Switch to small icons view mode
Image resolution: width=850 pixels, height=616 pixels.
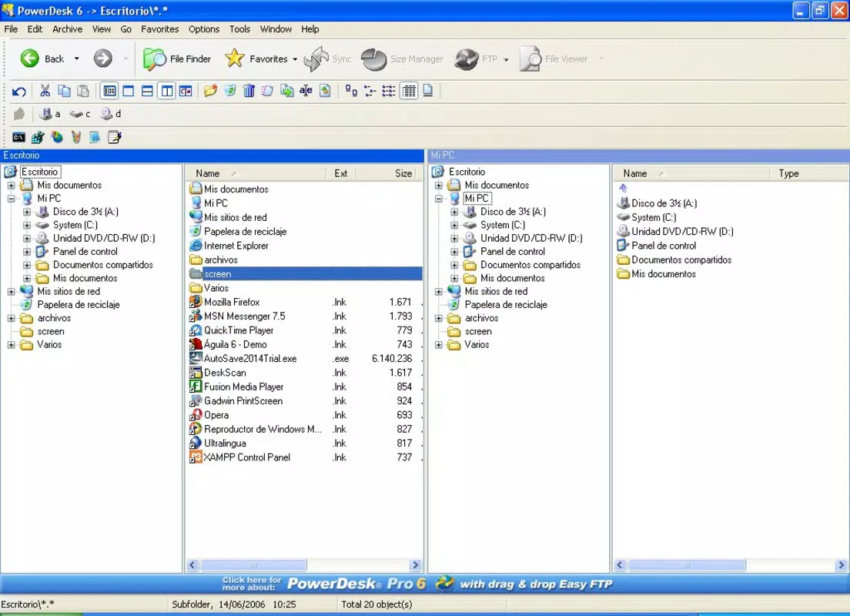pos(370,91)
